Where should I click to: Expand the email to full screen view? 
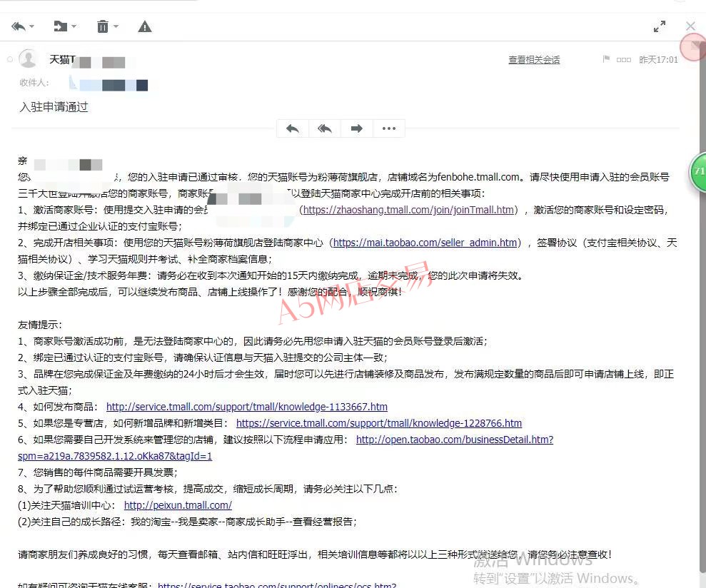pos(660,26)
